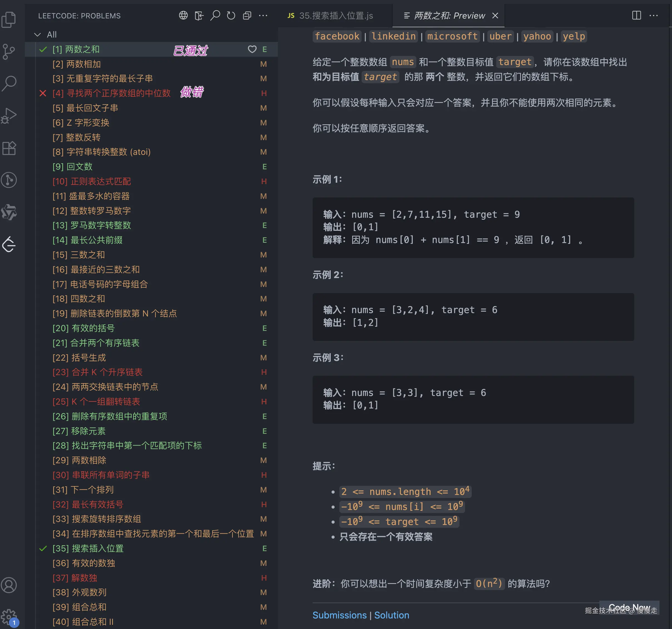Screen dimensions: 672x629
Task: Open editor More Actions ellipsis menu
Action: [x=653, y=16]
